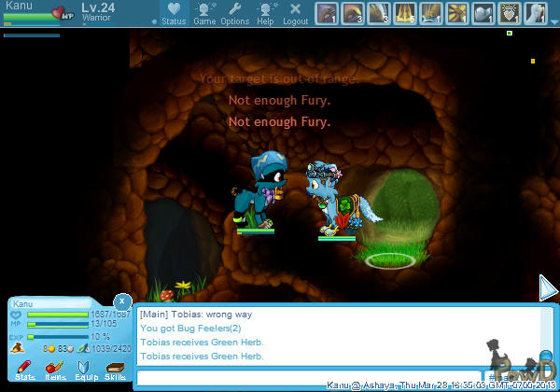Click the Kanu name at top left
The image size is (560, 392).
19,6
